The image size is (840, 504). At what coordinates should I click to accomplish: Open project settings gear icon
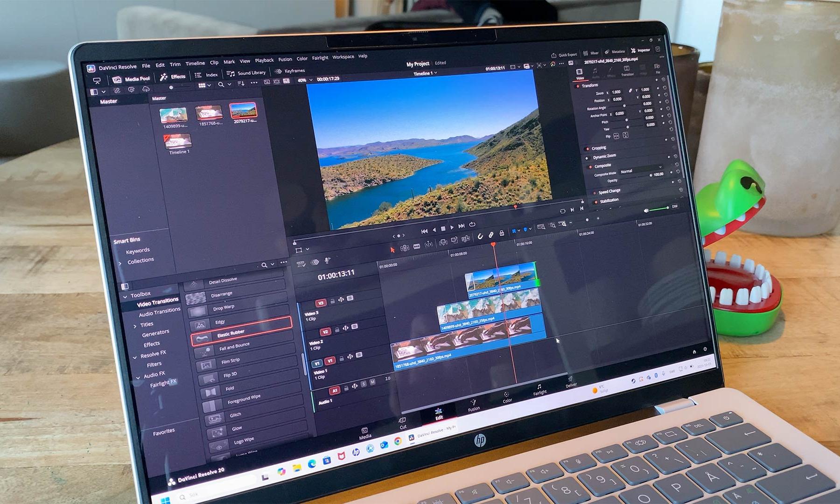tap(705, 349)
